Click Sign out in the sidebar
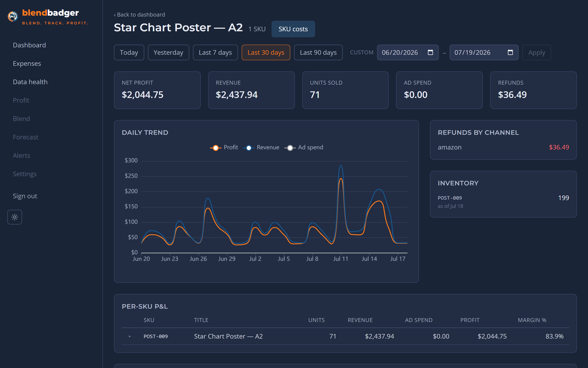 [x=25, y=196]
